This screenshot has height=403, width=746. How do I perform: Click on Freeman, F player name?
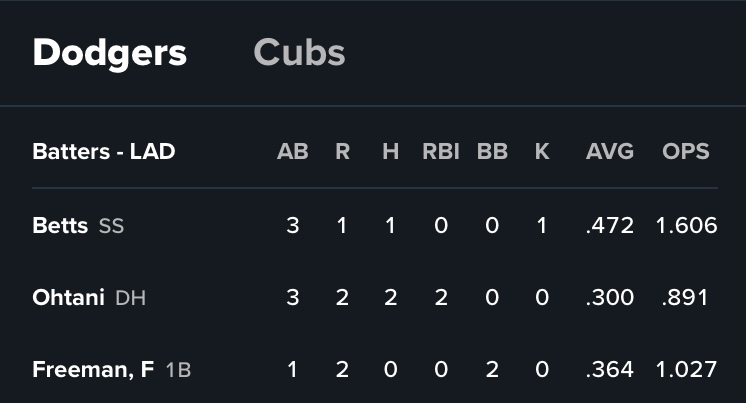tap(93, 369)
